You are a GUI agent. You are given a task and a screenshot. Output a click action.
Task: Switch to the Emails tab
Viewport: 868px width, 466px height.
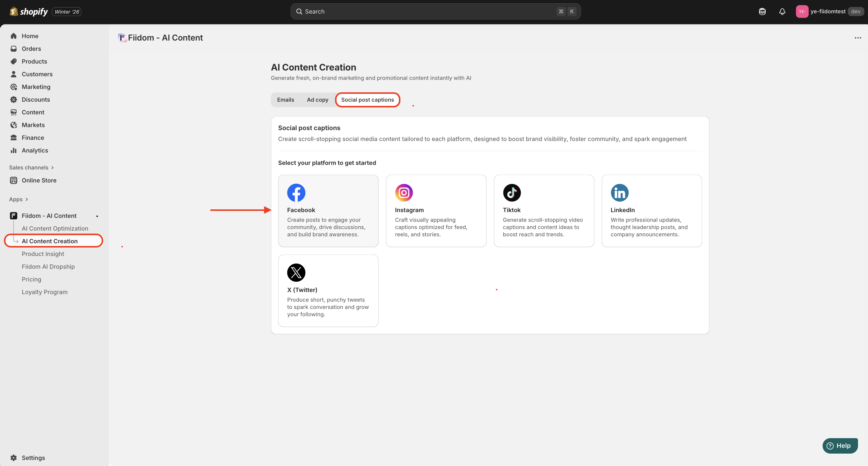tap(285, 100)
